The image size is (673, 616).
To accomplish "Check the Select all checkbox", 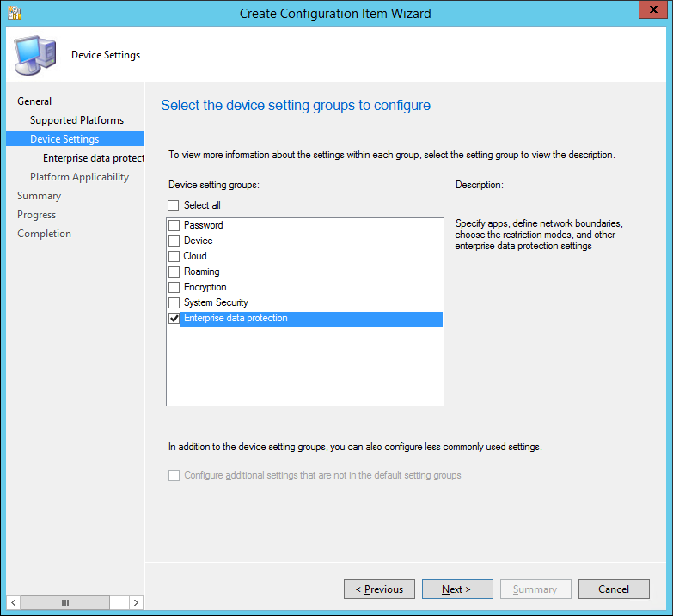I will pos(174,205).
